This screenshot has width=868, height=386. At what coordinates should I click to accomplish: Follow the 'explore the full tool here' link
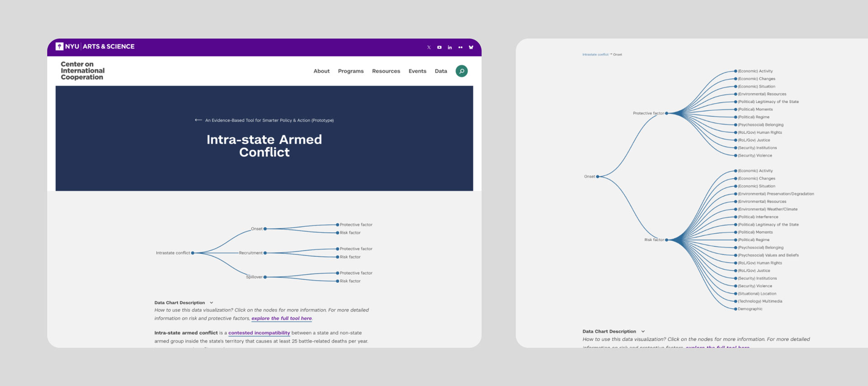click(x=281, y=319)
